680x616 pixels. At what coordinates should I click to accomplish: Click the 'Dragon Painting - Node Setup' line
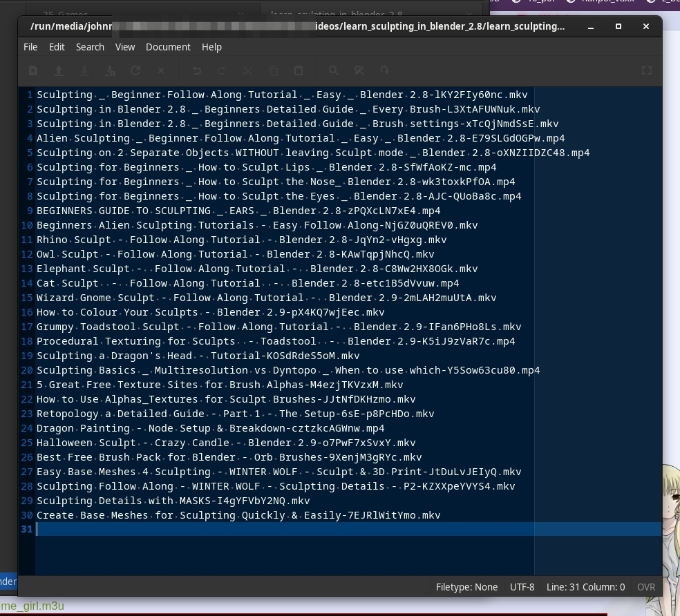[x=210, y=429]
